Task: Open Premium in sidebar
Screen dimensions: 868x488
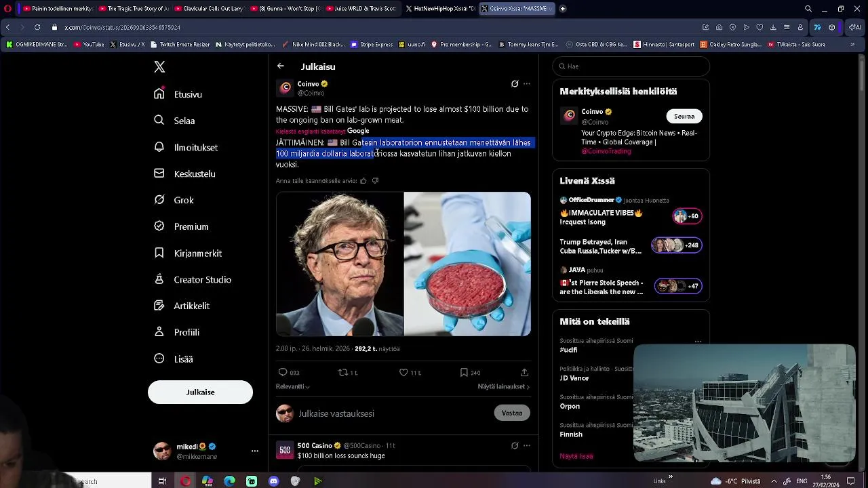Action: [x=182, y=226]
